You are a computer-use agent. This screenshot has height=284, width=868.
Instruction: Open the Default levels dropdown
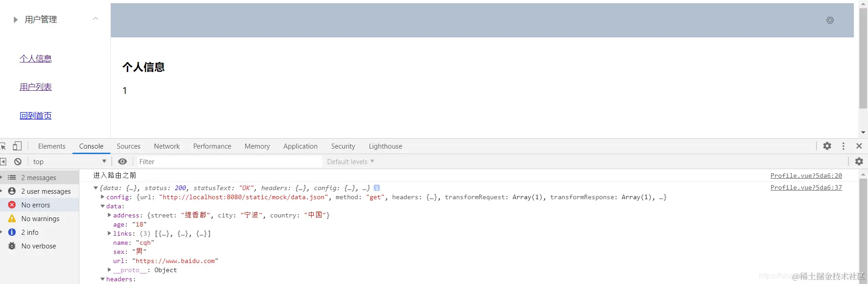click(350, 161)
